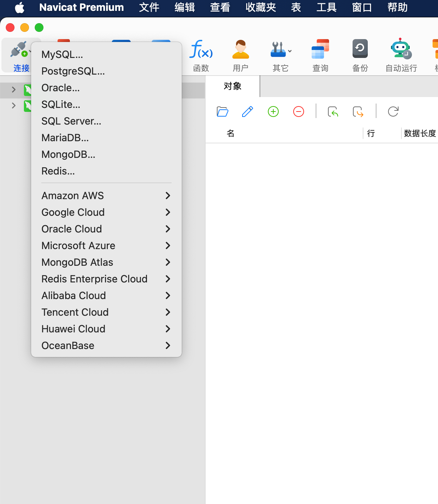Sort by the 行 (Rows) column header
Viewport: 438px width, 504px height.
[371, 134]
